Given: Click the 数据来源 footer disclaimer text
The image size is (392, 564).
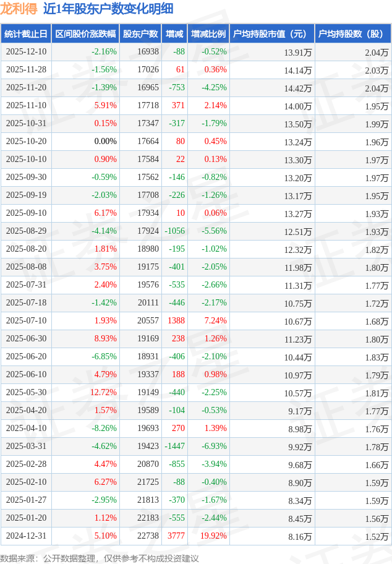Looking at the screenshot, I should coord(99,558).
